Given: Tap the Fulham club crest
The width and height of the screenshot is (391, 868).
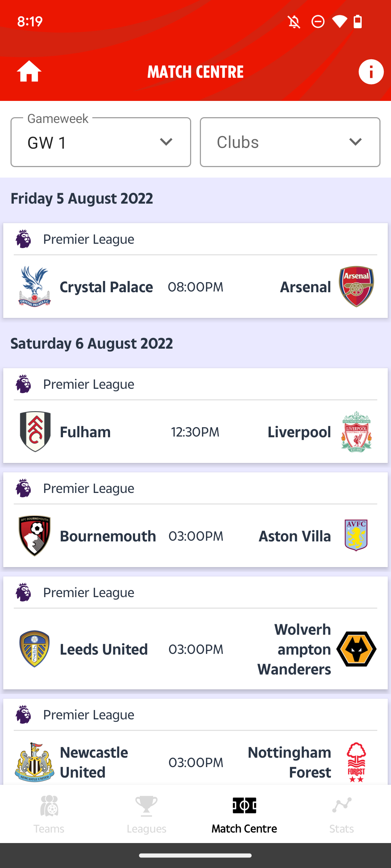Looking at the screenshot, I should coord(35,431).
